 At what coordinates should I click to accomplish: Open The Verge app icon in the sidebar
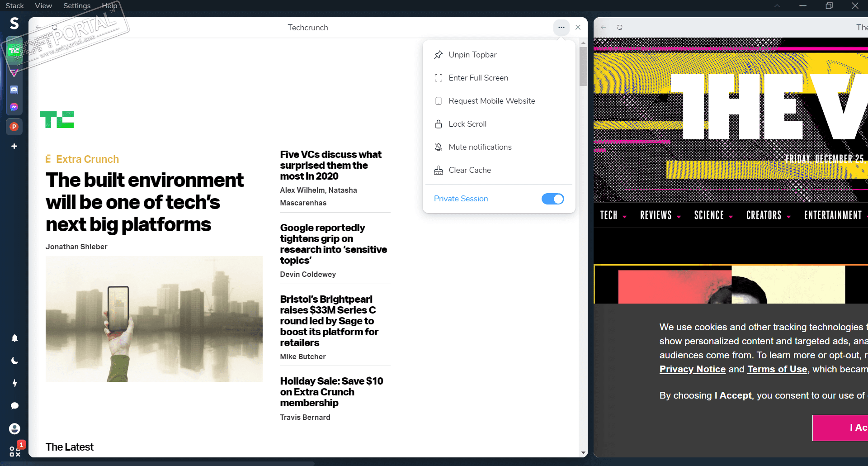pos(14,72)
